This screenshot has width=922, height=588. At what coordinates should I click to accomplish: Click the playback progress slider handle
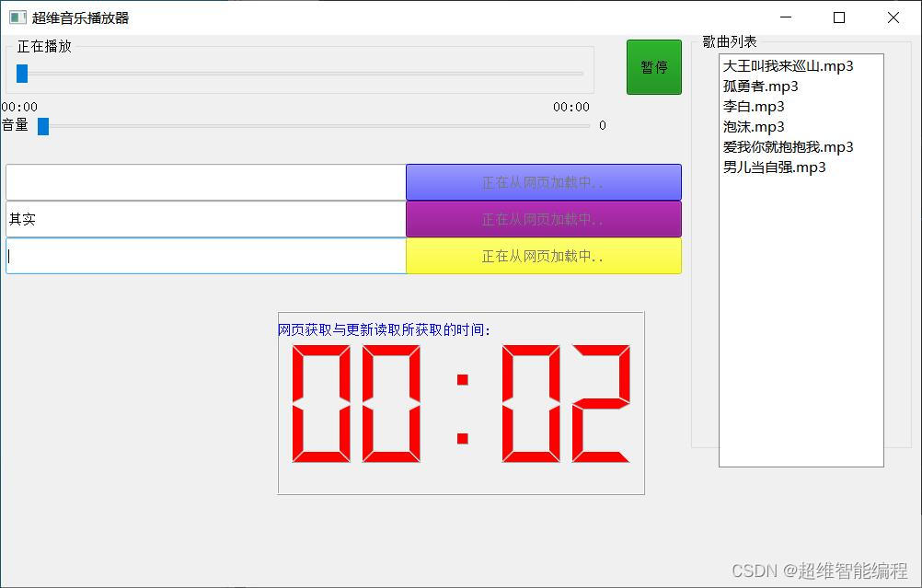point(22,74)
